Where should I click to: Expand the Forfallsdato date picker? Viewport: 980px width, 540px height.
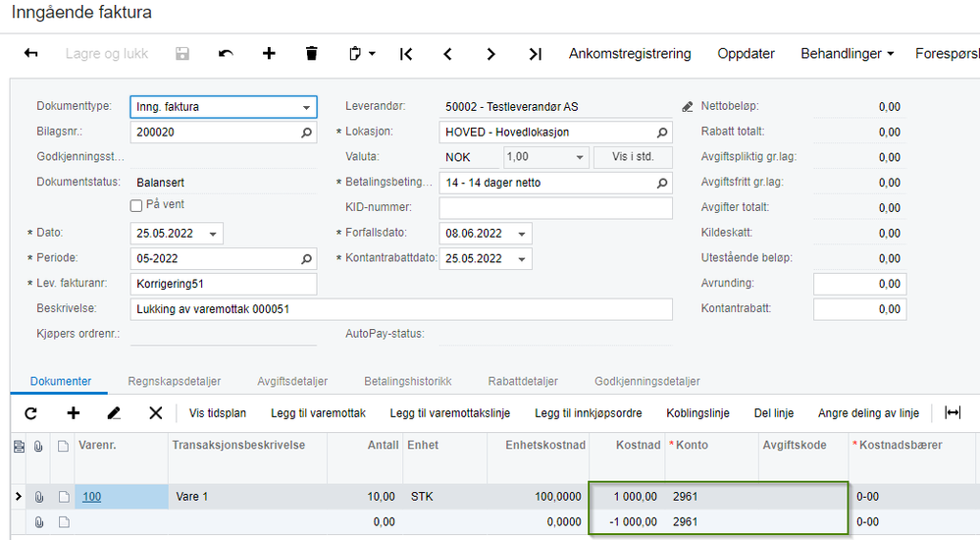point(523,234)
